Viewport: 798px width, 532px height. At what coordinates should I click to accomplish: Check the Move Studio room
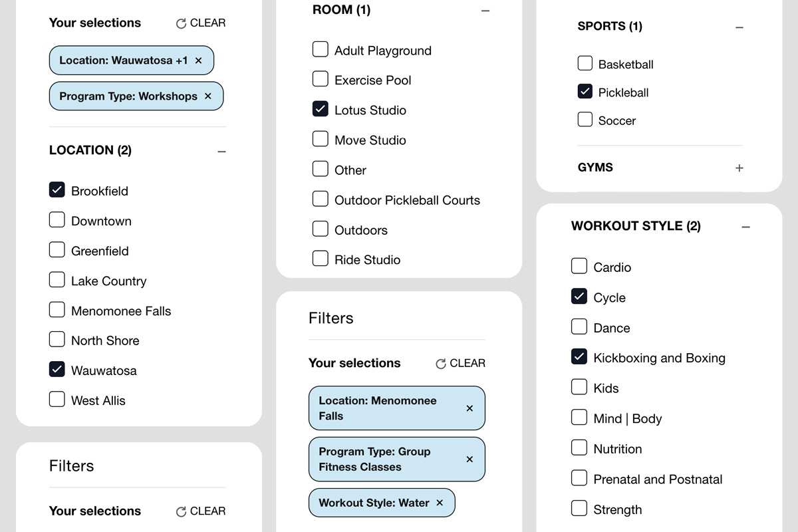321,139
